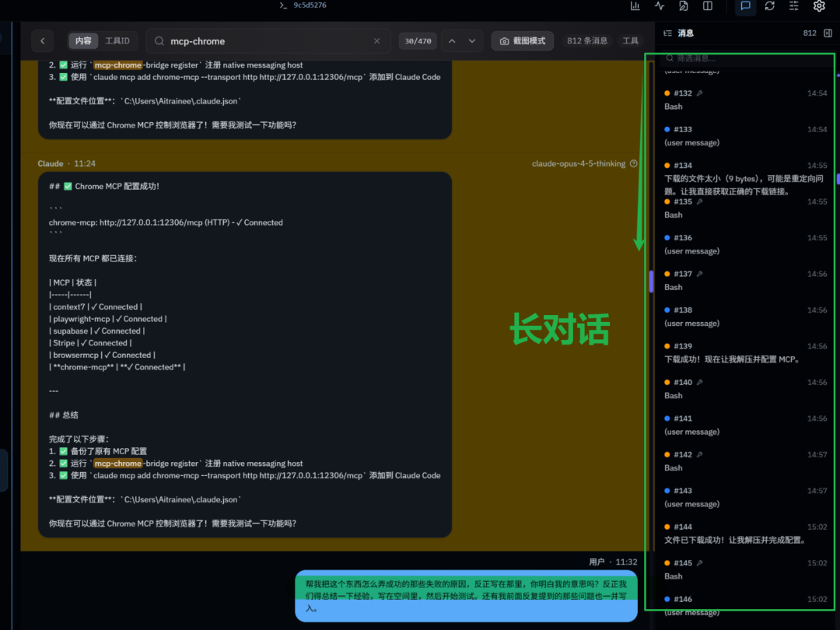
Task: Switch to the 工具ID search mode
Action: pyautogui.click(x=117, y=41)
